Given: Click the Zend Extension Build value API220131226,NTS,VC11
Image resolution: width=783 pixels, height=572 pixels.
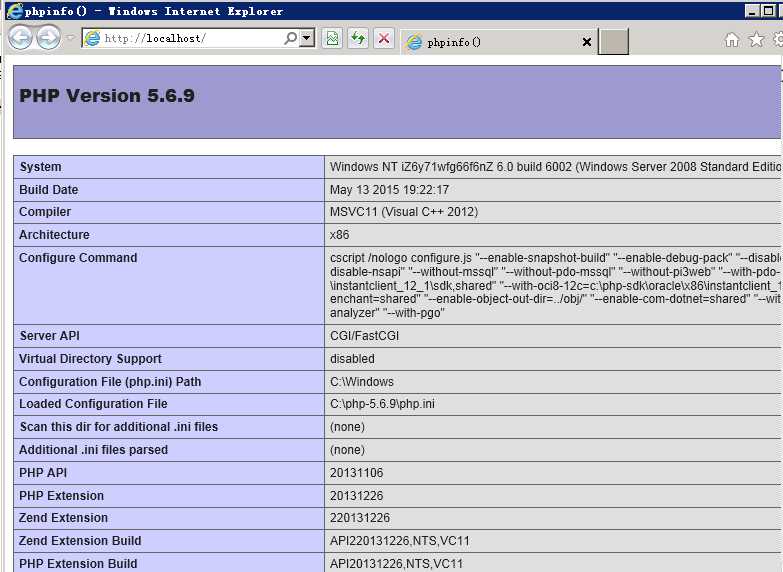Looking at the screenshot, I should coord(399,541).
